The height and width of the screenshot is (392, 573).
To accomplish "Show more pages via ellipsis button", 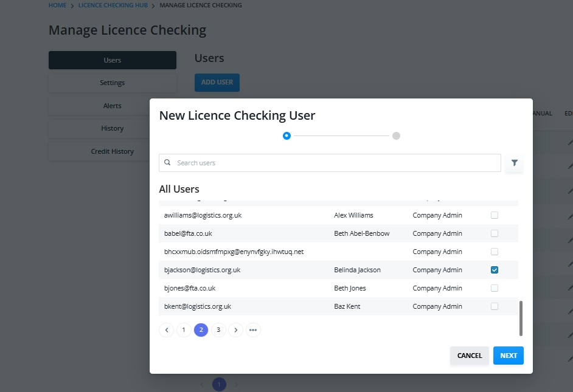I will coord(253,330).
